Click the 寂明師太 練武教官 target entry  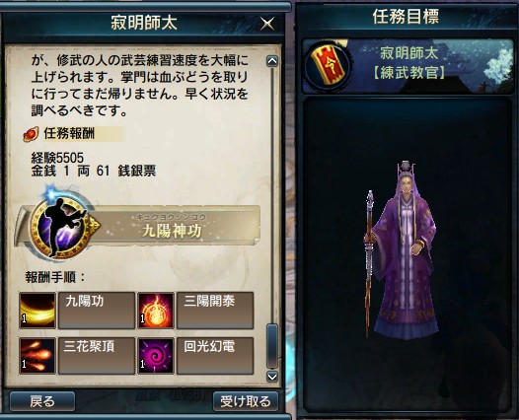click(x=408, y=65)
